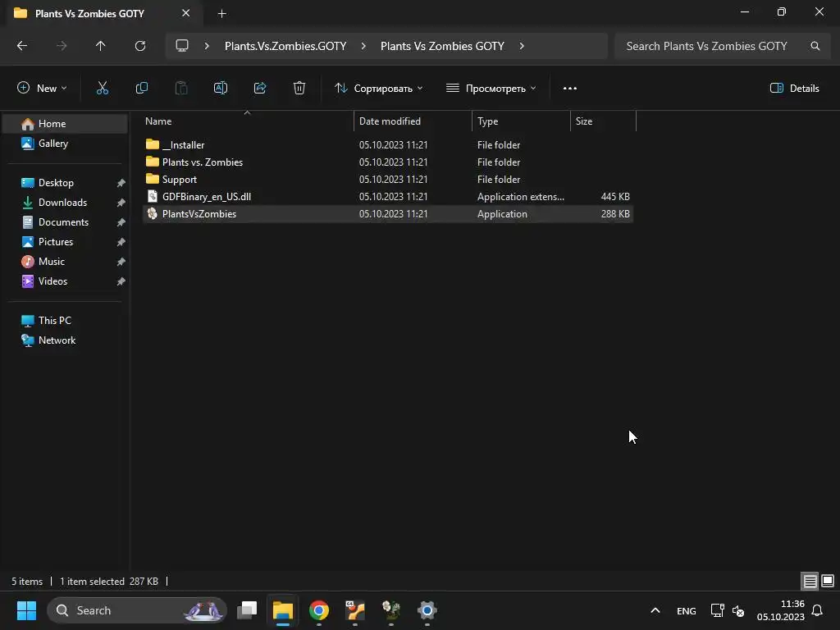840x630 pixels.
Task: Select This PC in navigation pane
Action: [66, 321]
